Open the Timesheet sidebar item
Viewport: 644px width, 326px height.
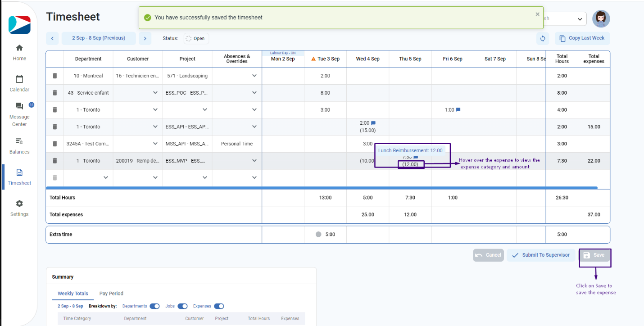point(19,177)
